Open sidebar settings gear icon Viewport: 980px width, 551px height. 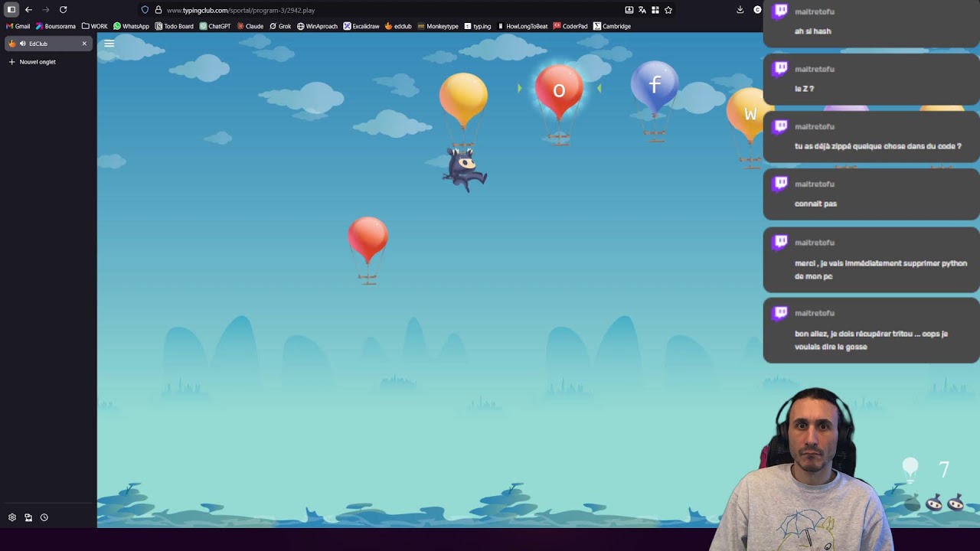coord(12,517)
